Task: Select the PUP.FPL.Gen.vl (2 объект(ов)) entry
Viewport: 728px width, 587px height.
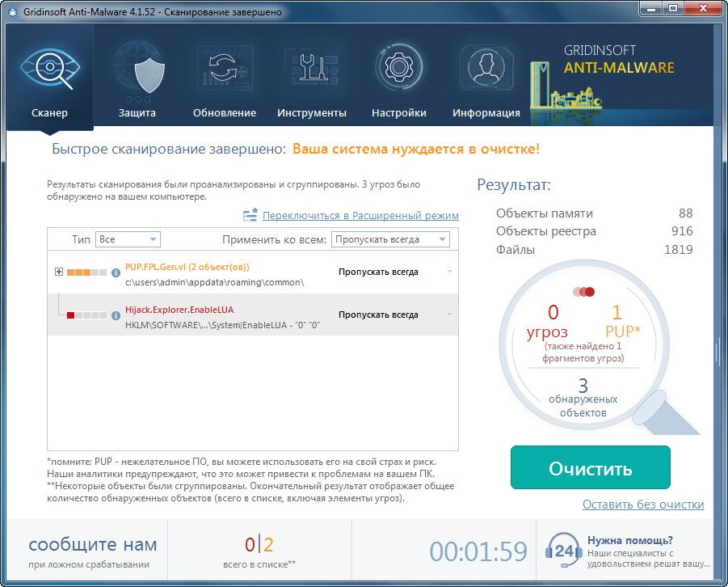Action: point(187,267)
